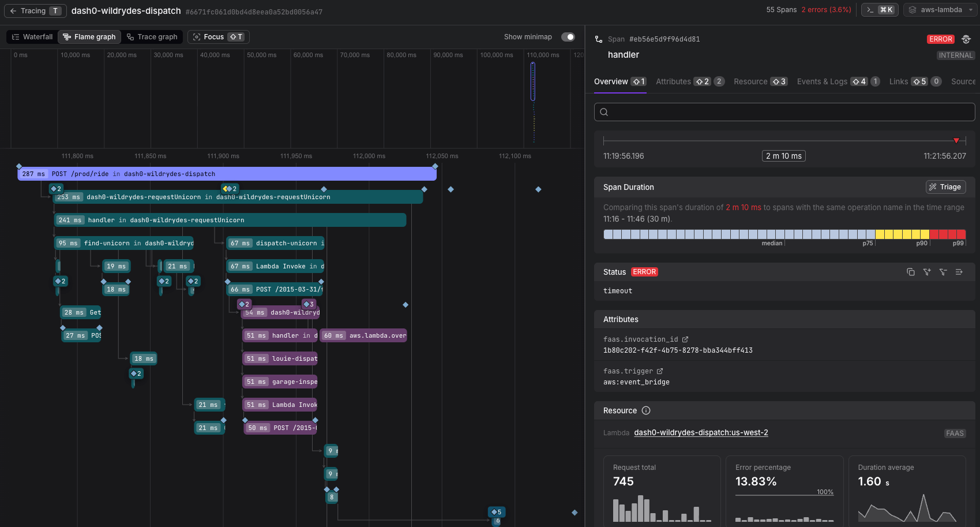The width and height of the screenshot is (980, 527).
Task: Open the Events & Logs tab
Action: (x=838, y=81)
